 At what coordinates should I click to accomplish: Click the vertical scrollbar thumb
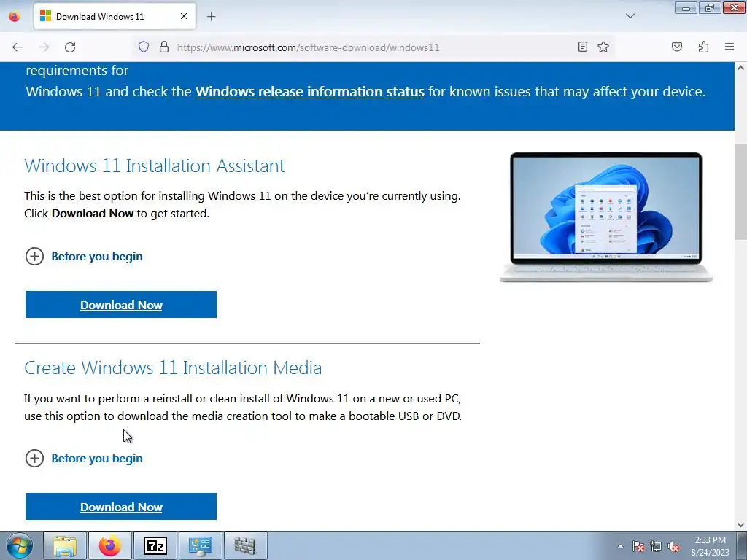(740, 192)
